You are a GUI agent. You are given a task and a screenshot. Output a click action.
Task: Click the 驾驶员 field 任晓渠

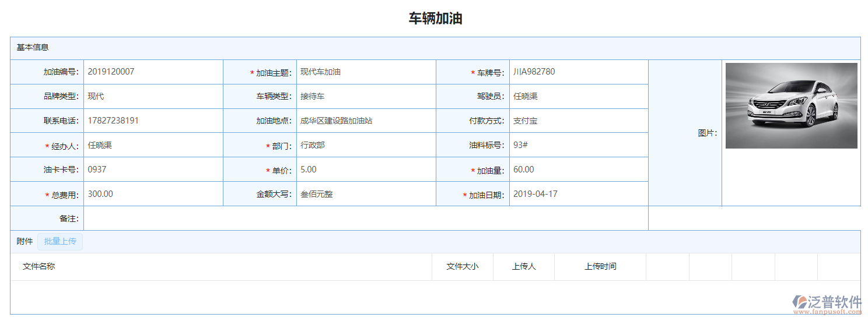pos(578,96)
